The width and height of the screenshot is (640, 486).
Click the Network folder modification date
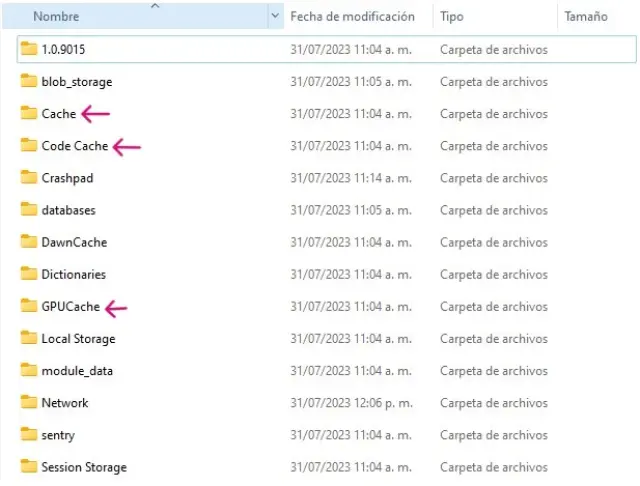pos(350,403)
